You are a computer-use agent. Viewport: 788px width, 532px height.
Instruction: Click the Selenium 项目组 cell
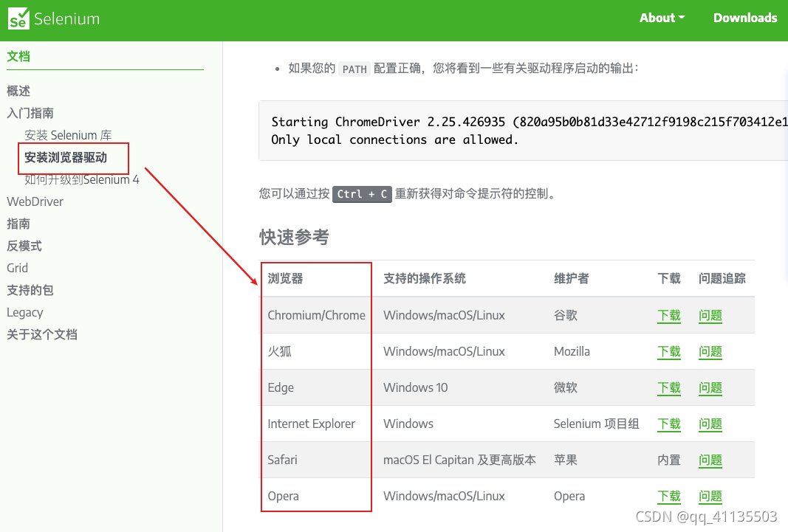coord(596,424)
